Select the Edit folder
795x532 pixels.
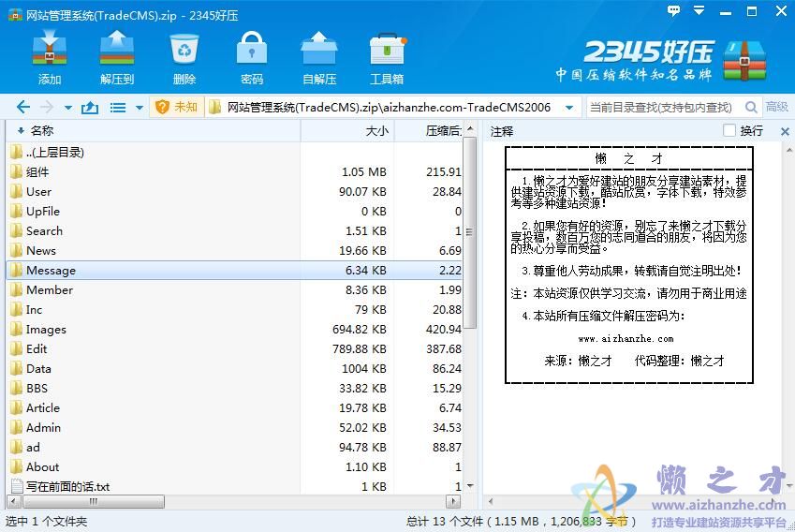(234, 349)
